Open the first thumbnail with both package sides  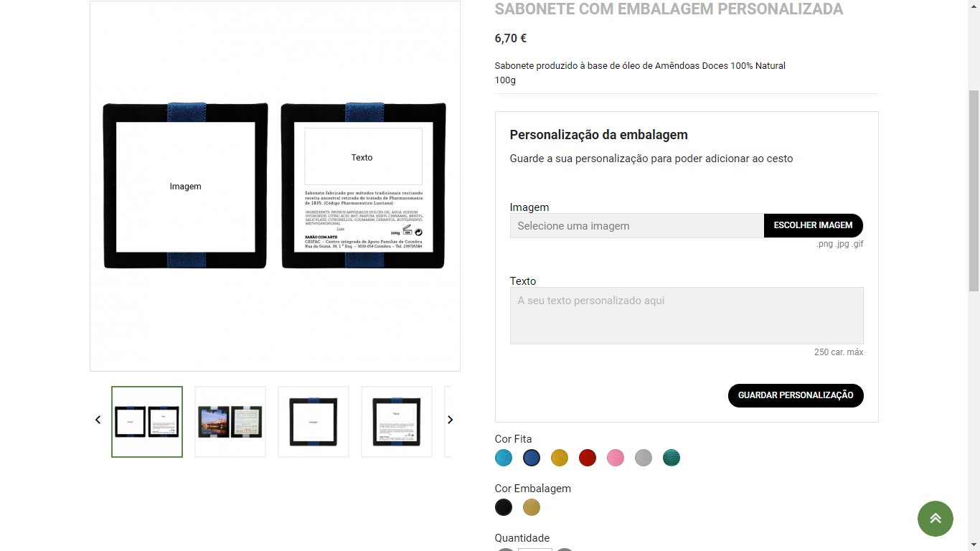(x=147, y=422)
